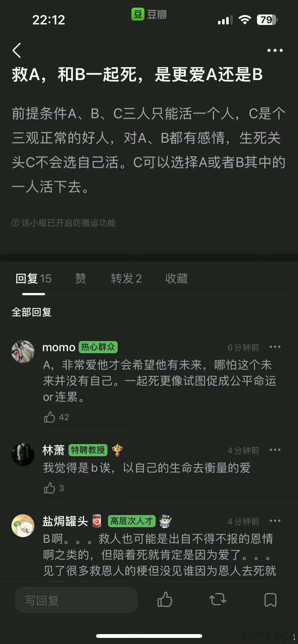The image size is (298, 644).
Task: Open the three-dot menu on 盐焗罐头's comment
Action: [x=275, y=521]
